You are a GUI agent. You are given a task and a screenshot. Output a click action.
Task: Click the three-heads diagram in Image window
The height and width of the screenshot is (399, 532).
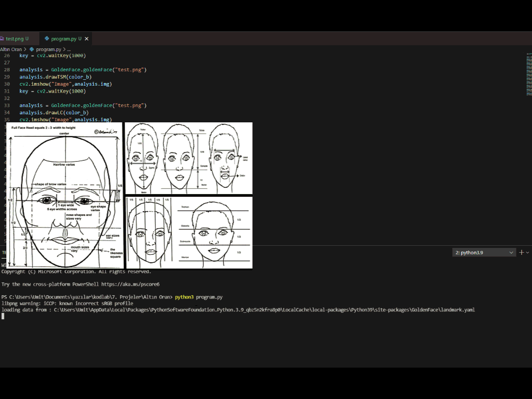coord(189,159)
